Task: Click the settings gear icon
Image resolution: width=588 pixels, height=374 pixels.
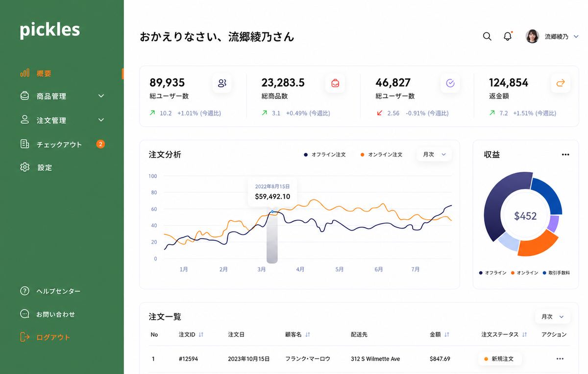Action: (24, 167)
